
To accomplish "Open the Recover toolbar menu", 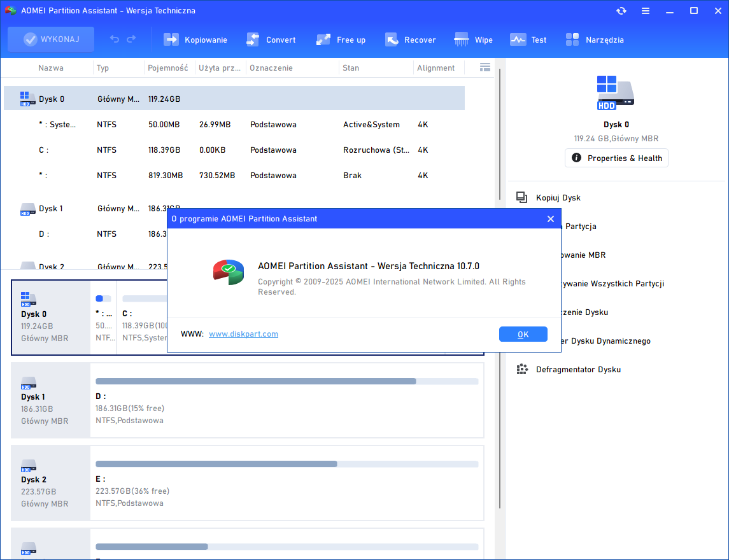I will point(410,40).
